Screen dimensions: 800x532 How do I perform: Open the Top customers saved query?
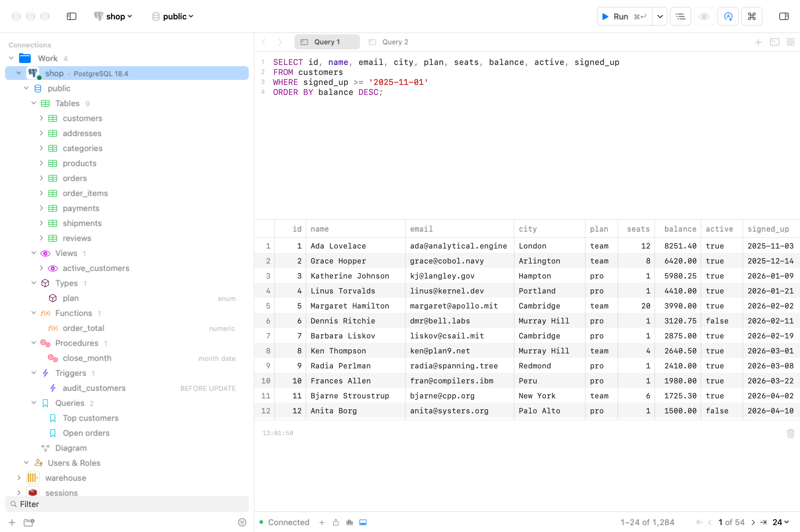click(x=91, y=418)
